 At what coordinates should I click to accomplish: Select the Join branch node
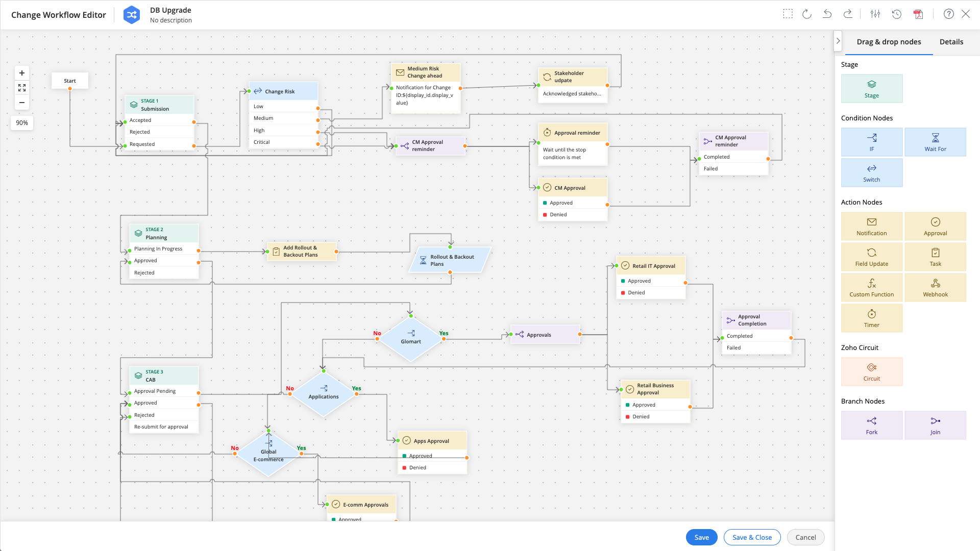(935, 425)
